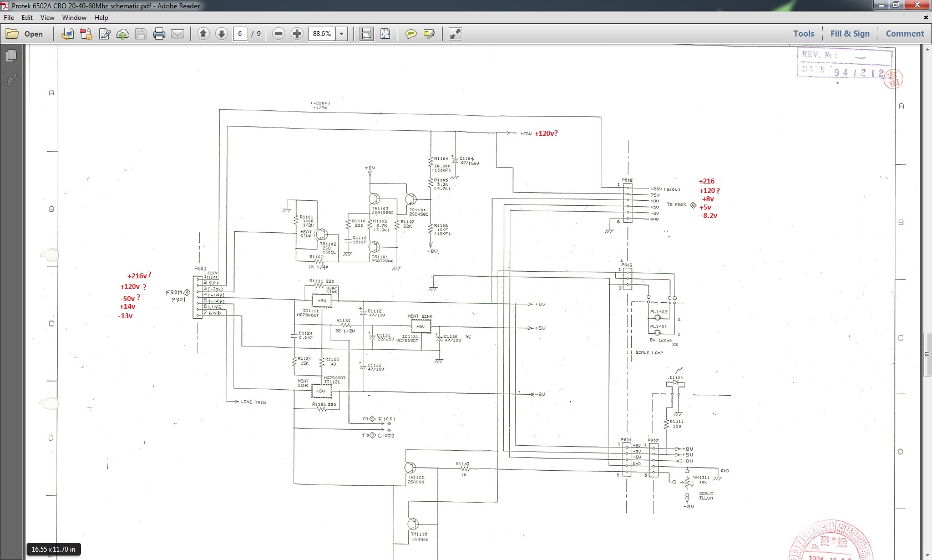This screenshot has height=560, width=932.
Task: Open the Fill & Sign pane
Action: pyautogui.click(x=850, y=34)
